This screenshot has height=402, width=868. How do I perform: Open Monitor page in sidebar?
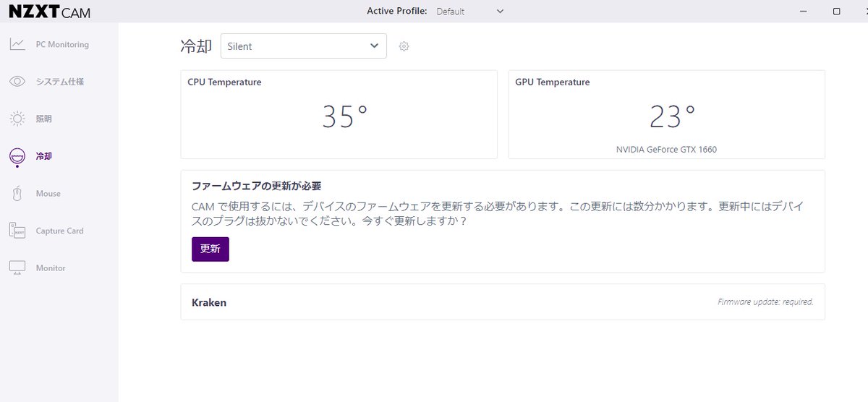[51, 268]
